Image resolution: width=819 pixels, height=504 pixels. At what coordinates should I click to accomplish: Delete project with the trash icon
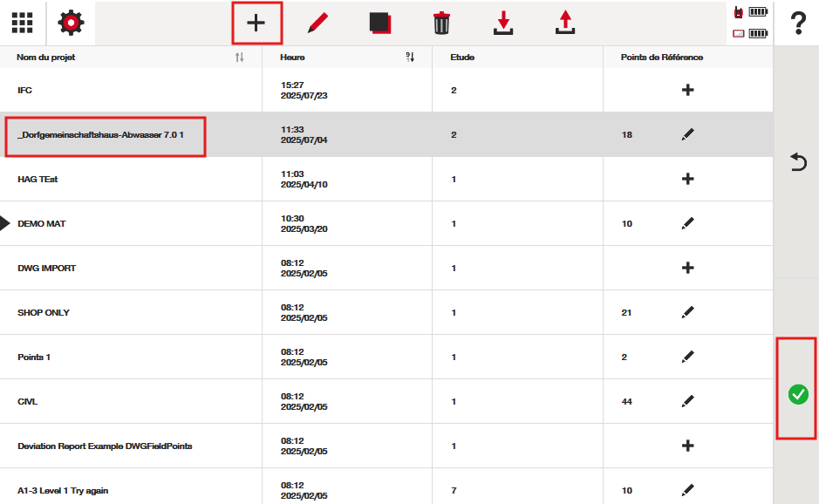[x=441, y=24]
